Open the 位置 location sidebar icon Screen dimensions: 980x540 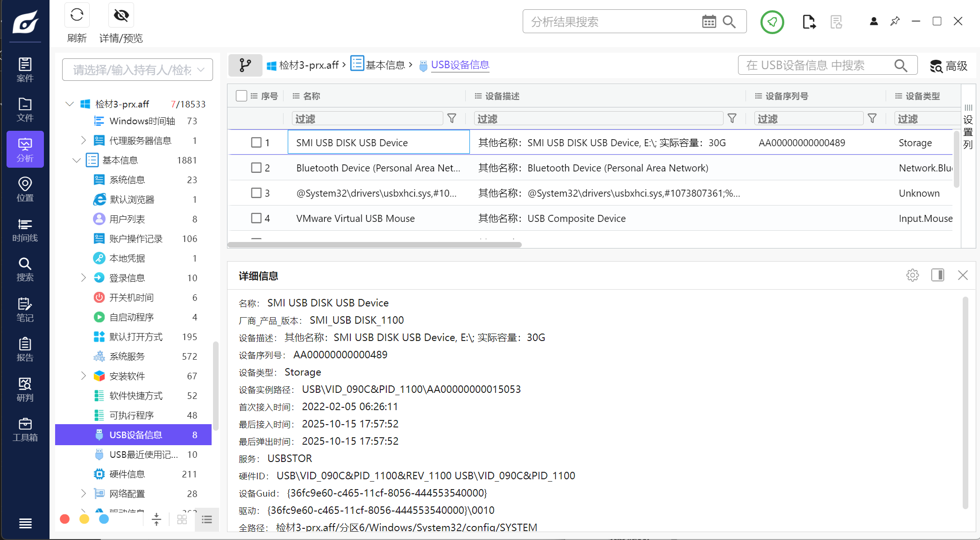click(x=25, y=189)
